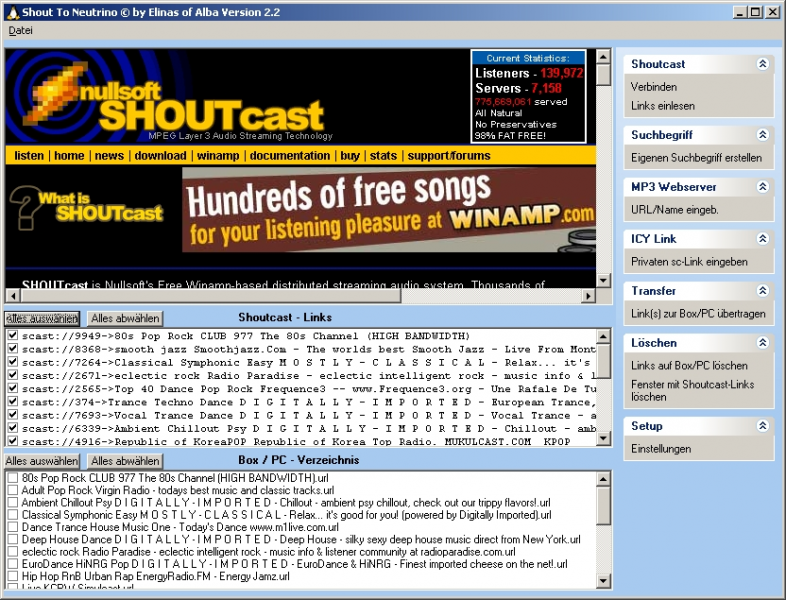This screenshot has width=786, height=600.
Task: Collapse the ICY Link panel chevron
Action: tap(762, 239)
